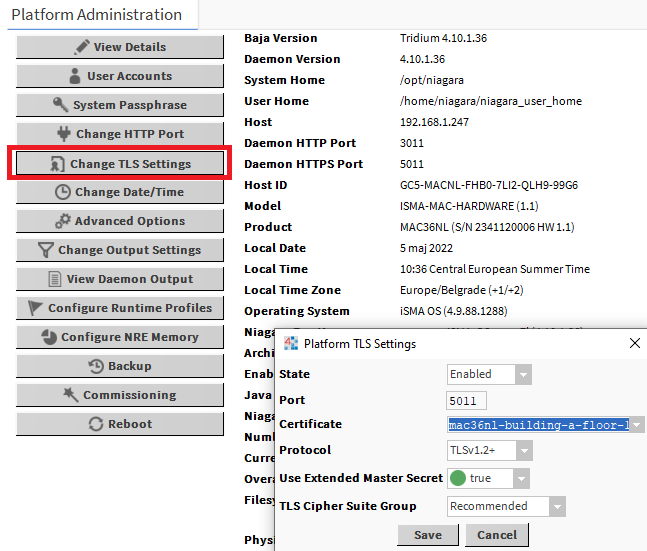The width and height of the screenshot is (647, 551).
Task: Click the clock icon on Change Date/Time
Action: 62,192
